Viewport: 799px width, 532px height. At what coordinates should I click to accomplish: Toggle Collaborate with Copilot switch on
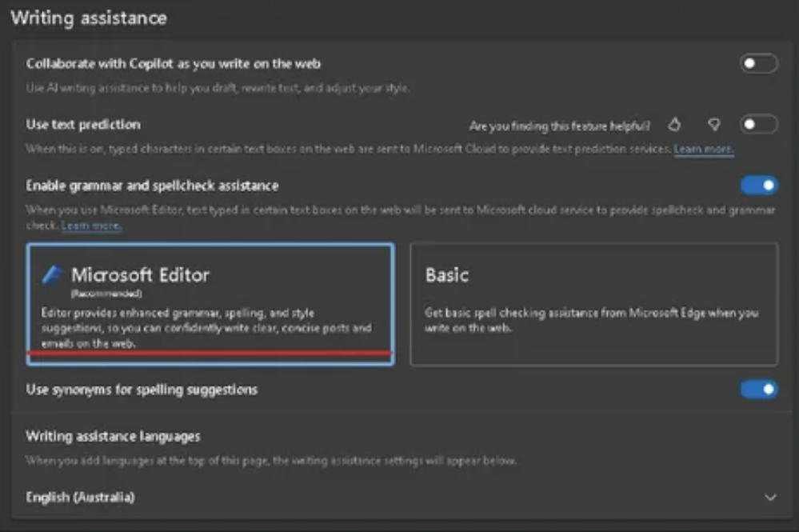pyautogui.click(x=759, y=64)
